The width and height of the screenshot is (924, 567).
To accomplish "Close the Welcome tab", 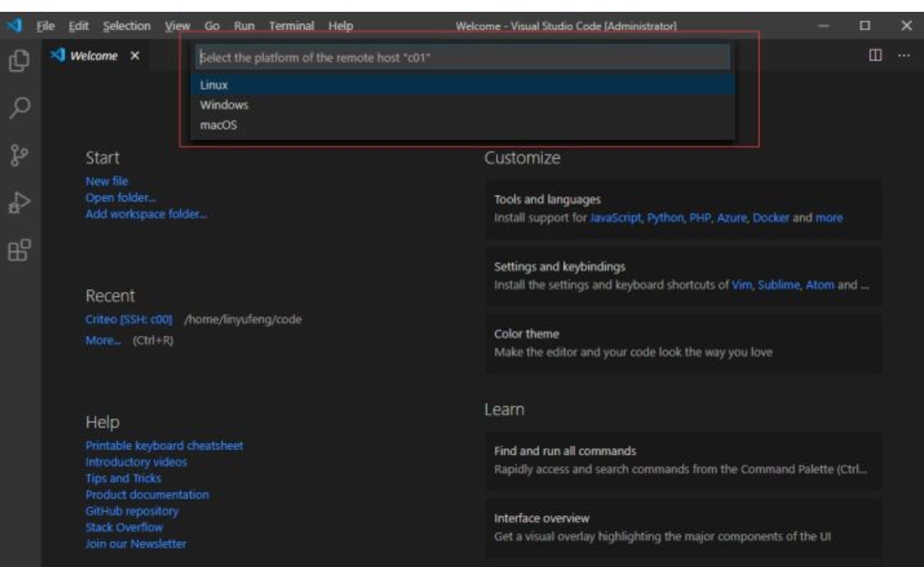I will tap(134, 56).
